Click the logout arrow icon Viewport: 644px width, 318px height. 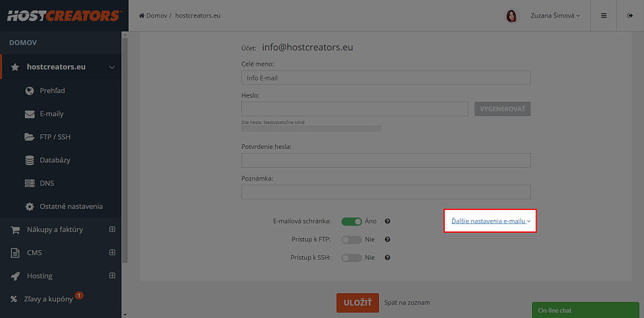(630, 15)
